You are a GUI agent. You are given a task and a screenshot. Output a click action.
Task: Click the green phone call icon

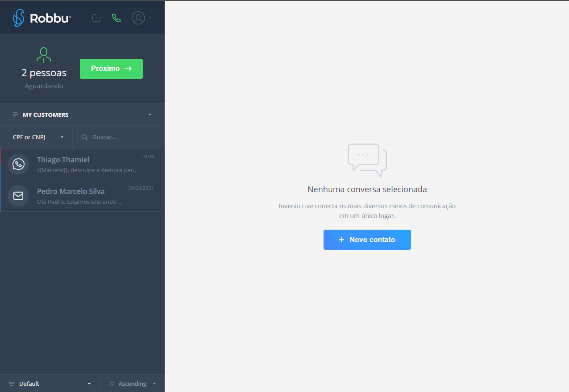[116, 18]
